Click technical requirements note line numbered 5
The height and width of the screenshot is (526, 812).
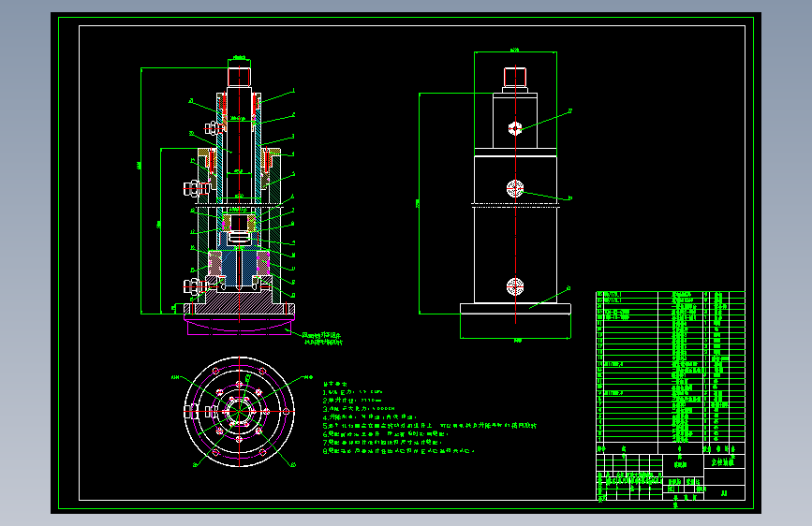(x=430, y=426)
